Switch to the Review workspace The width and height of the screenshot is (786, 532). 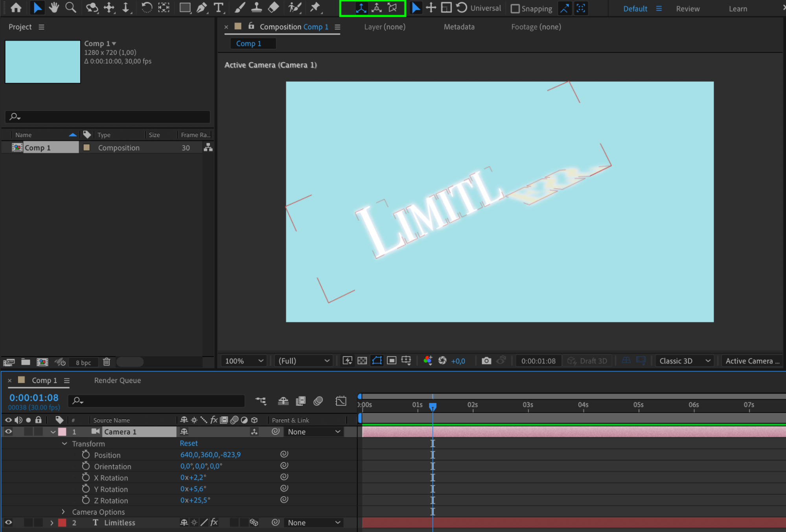click(x=687, y=9)
